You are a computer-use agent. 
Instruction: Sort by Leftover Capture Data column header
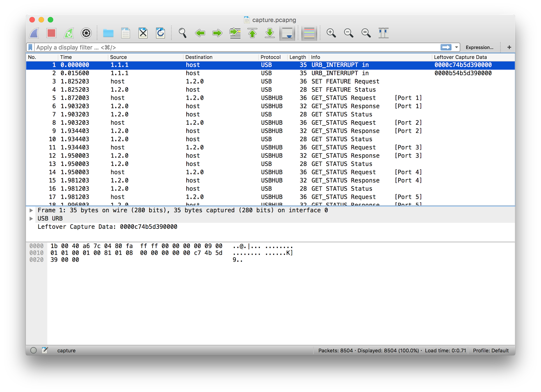(473, 57)
